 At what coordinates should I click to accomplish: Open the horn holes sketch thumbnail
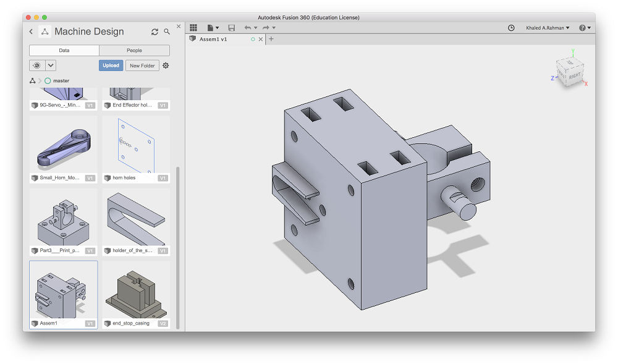[136, 145]
